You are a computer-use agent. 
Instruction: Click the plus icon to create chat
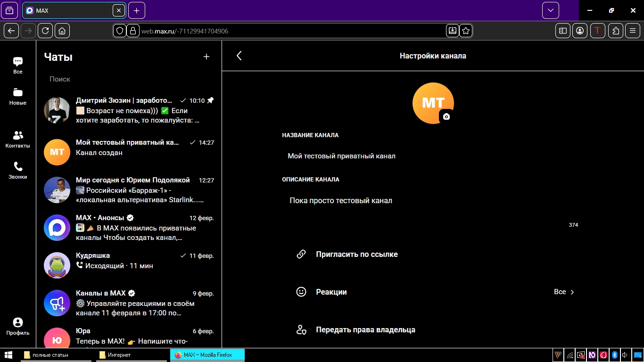pyautogui.click(x=206, y=57)
